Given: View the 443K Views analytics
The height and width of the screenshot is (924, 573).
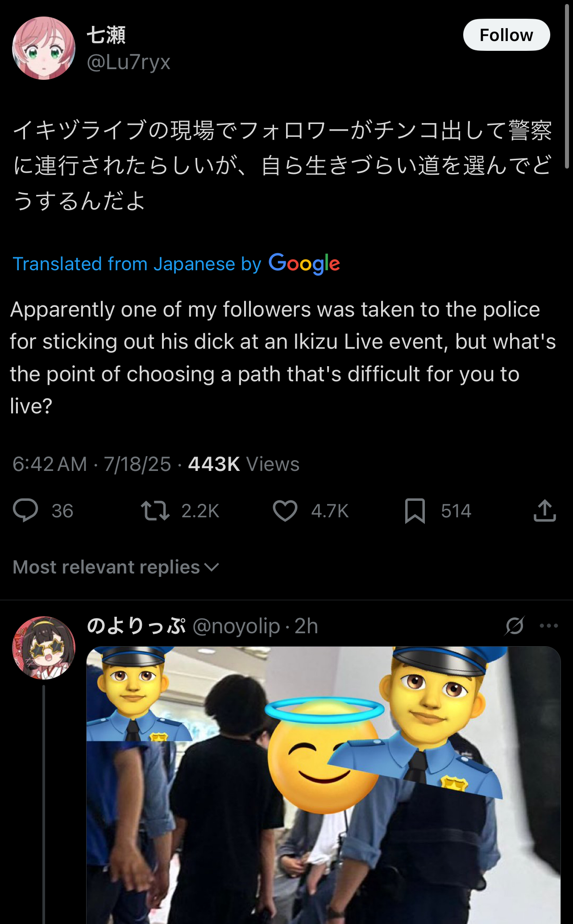Looking at the screenshot, I should [x=244, y=464].
